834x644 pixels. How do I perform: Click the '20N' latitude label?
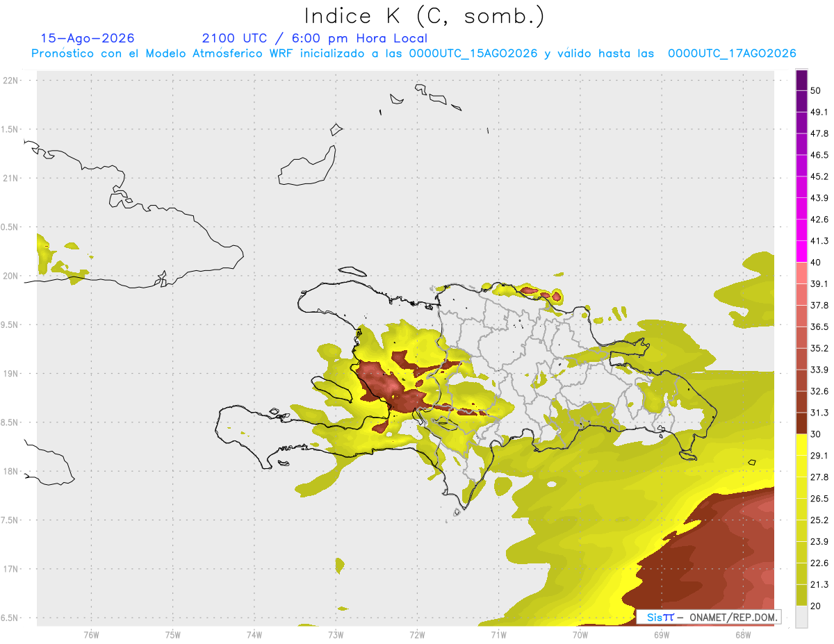[12, 276]
